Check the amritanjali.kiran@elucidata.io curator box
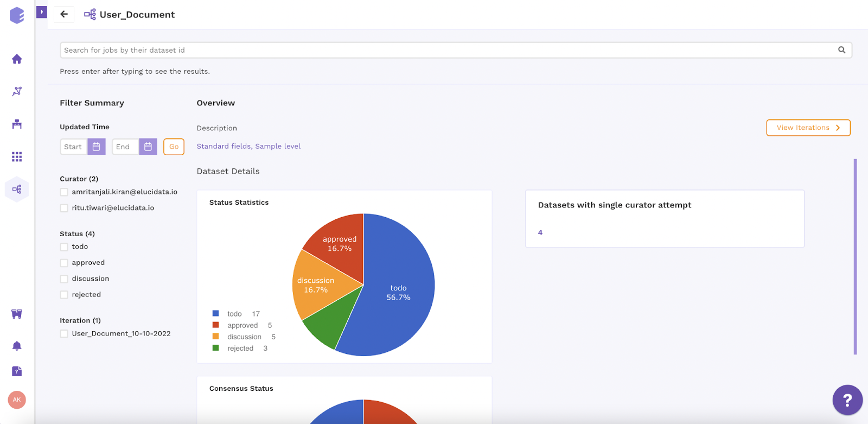 click(64, 192)
